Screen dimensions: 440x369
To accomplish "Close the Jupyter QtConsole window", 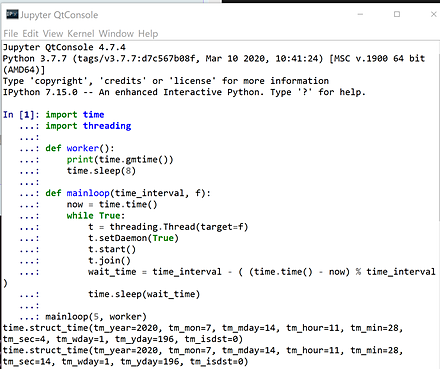I will tap(433, 14).
